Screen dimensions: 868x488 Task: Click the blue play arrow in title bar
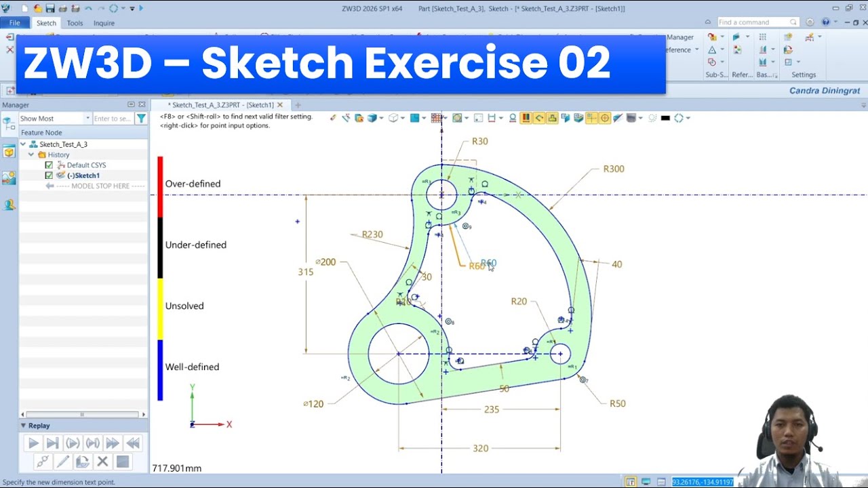(141, 8)
